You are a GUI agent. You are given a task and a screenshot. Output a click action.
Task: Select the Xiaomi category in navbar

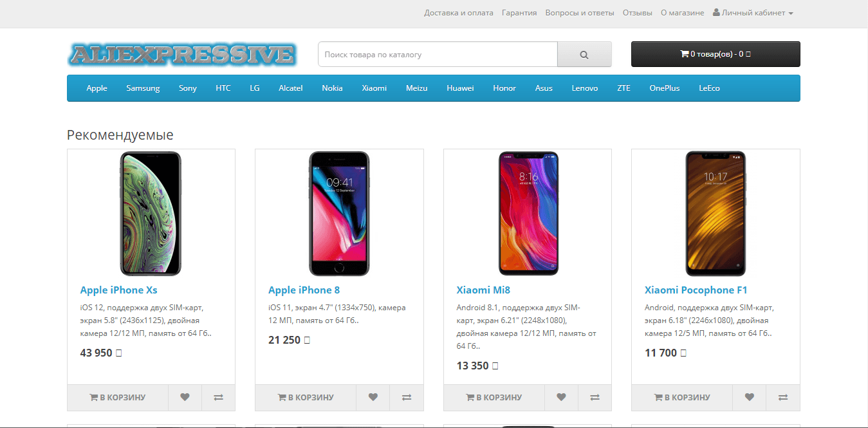tap(374, 88)
